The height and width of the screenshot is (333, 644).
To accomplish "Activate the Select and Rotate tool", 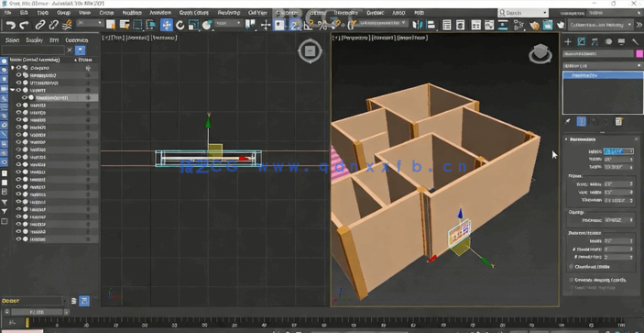I will [180, 25].
